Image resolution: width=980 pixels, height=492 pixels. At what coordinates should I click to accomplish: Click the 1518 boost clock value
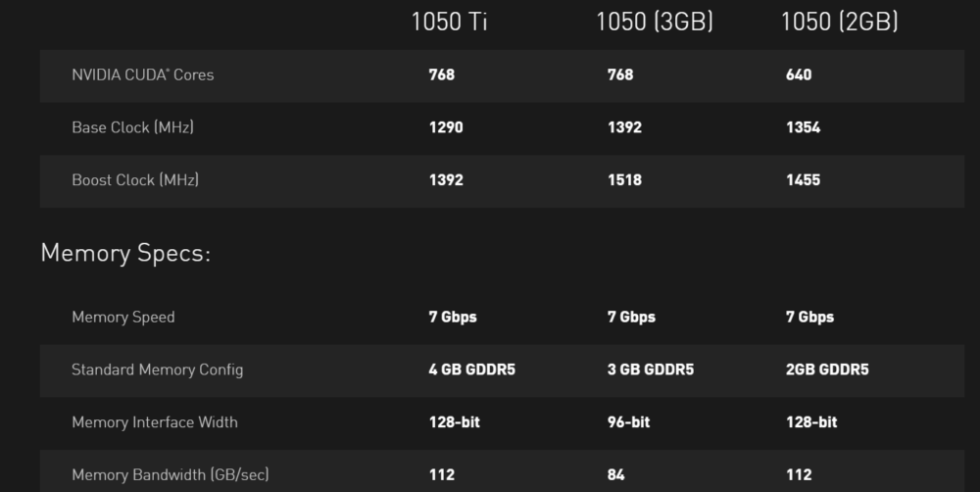click(x=624, y=180)
